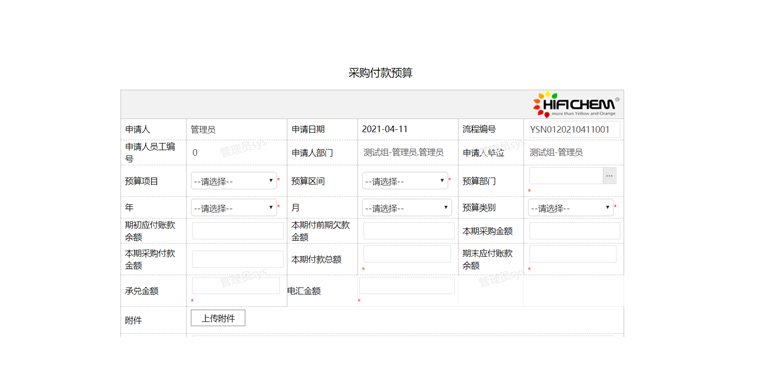Screen dimensions: 773x388
Task: Click the 上传附件 button
Action: click(x=218, y=318)
